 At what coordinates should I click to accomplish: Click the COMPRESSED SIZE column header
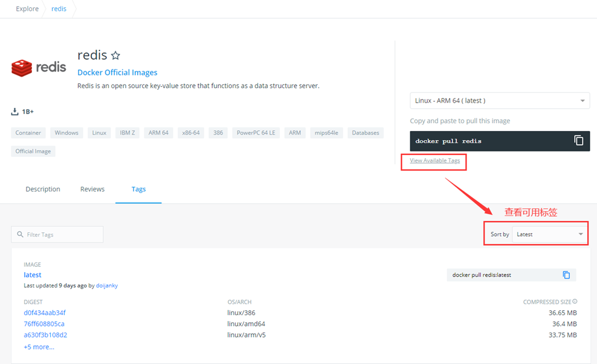[547, 302]
